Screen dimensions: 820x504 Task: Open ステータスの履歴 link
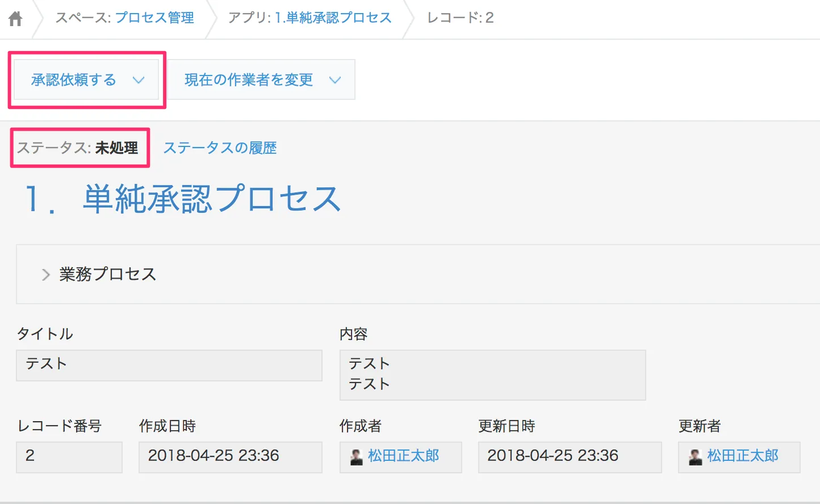220,148
